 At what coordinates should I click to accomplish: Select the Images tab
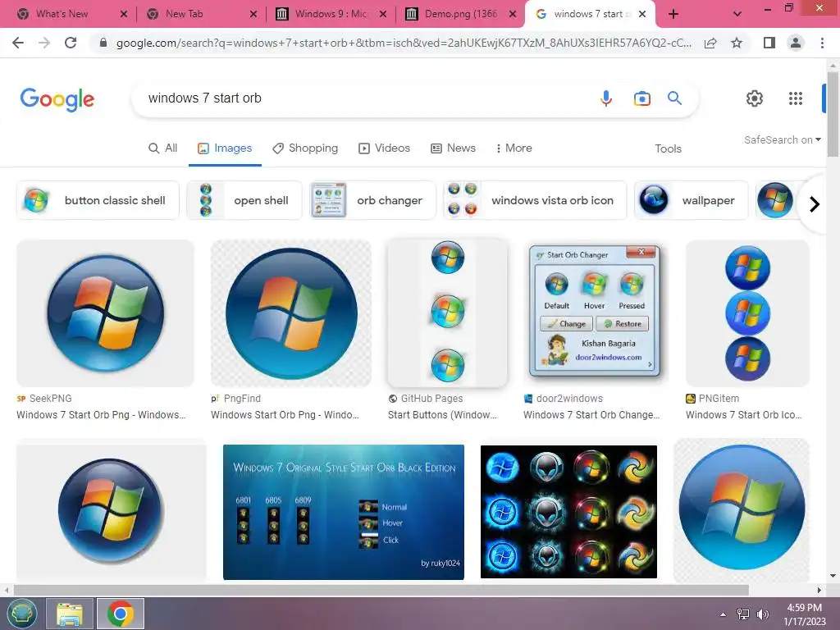(x=225, y=148)
